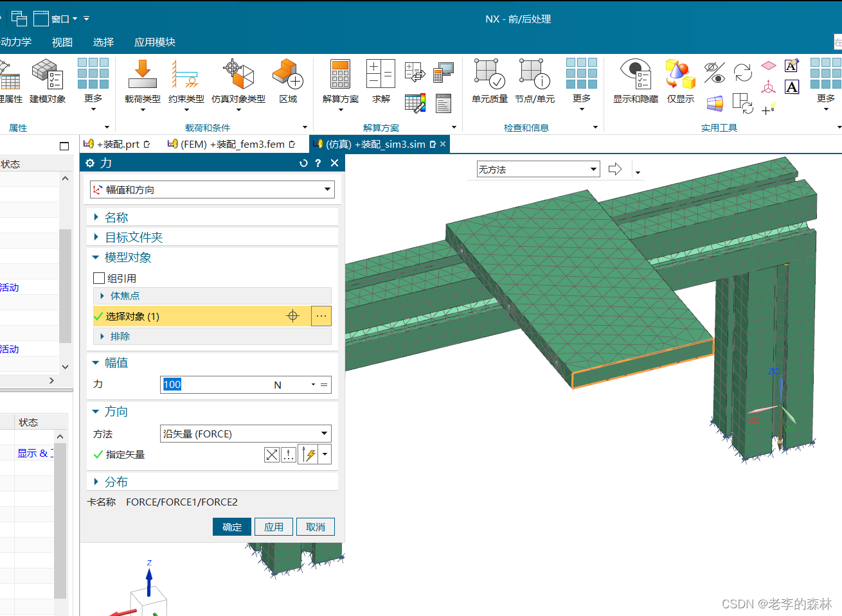Viewport: 842px width, 616px height.
Task: Open the 窗口 dropdown in title bar
Action: tap(64, 19)
